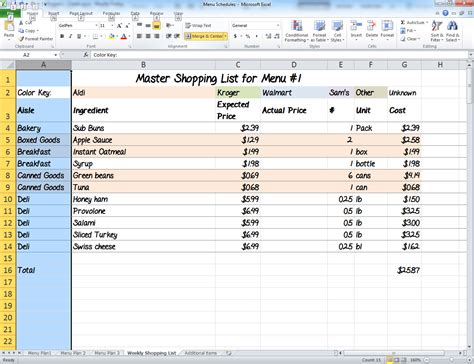Viewport: 474px width, 364px height.
Task: Click the Increase Decimal icon
Action: [x=268, y=36]
